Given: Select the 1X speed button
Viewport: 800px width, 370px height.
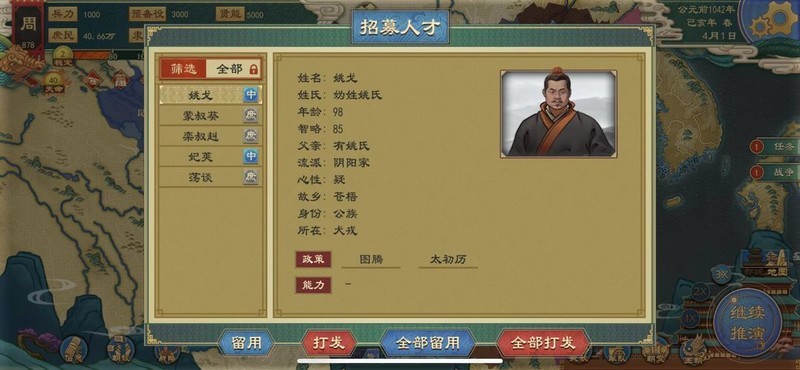Looking at the screenshot, I should (690, 319).
